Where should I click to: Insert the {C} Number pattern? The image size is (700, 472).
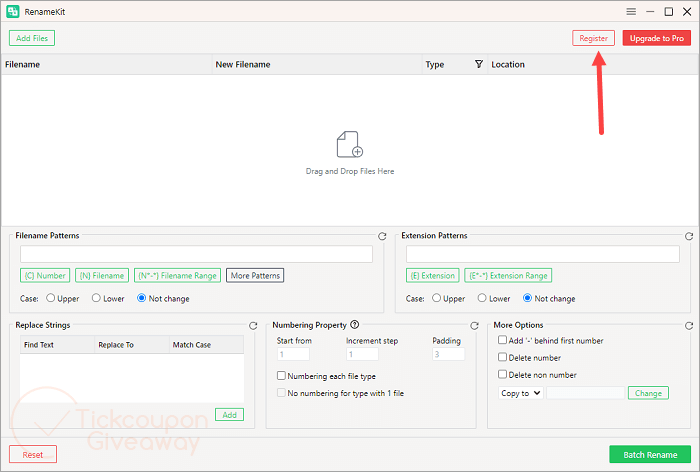(45, 276)
